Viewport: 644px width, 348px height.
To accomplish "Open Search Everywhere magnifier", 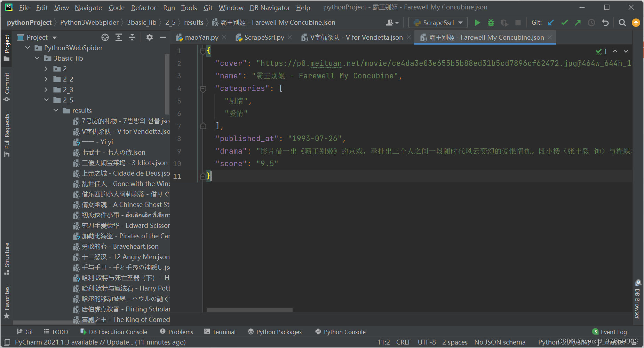I will tap(622, 23).
